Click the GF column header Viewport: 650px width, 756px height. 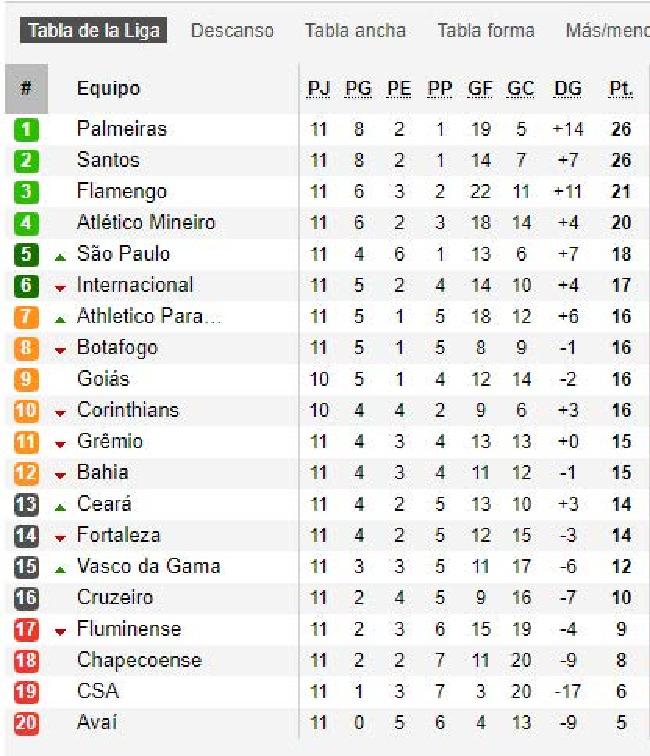pos(480,89)
